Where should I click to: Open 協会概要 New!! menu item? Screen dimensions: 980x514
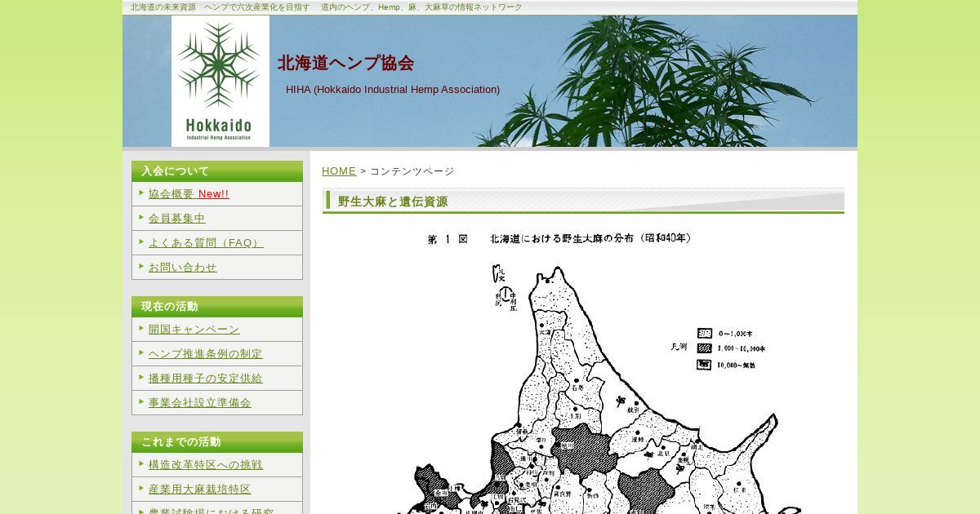(189, 194)
